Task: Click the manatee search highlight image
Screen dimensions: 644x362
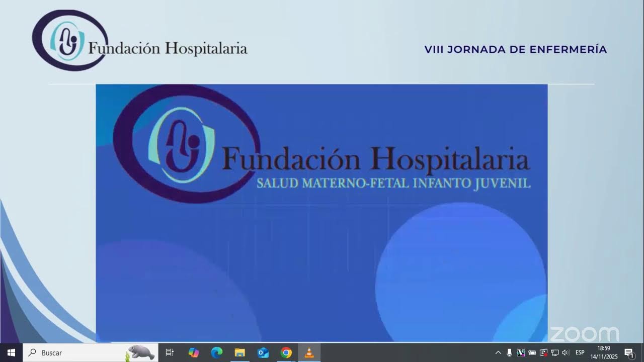Action: tap(140, 352)
